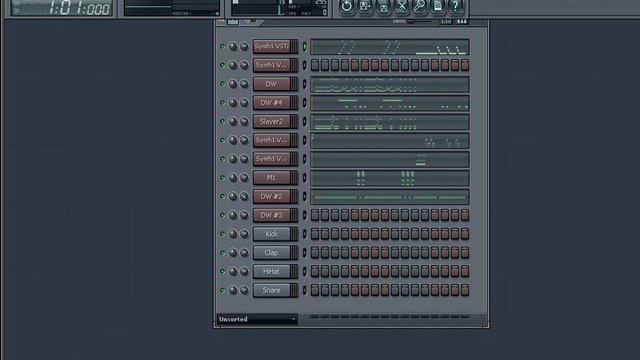The width and height of the screenshot is (640, 360).
Task: Click the DW #4 channel button
Action: (x=275, y=103)
